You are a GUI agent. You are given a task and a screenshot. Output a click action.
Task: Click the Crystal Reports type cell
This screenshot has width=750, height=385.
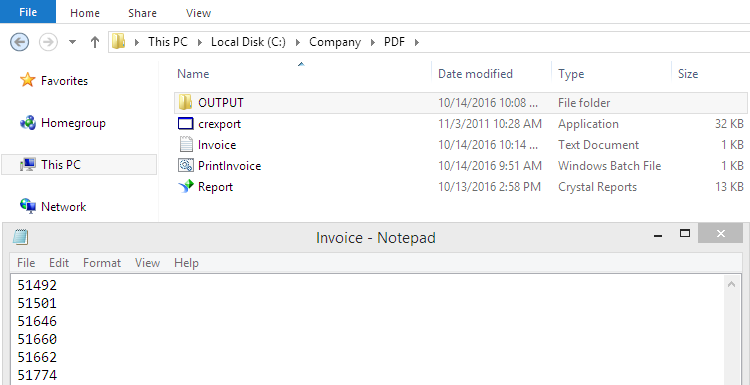click(x=597, y=187)
